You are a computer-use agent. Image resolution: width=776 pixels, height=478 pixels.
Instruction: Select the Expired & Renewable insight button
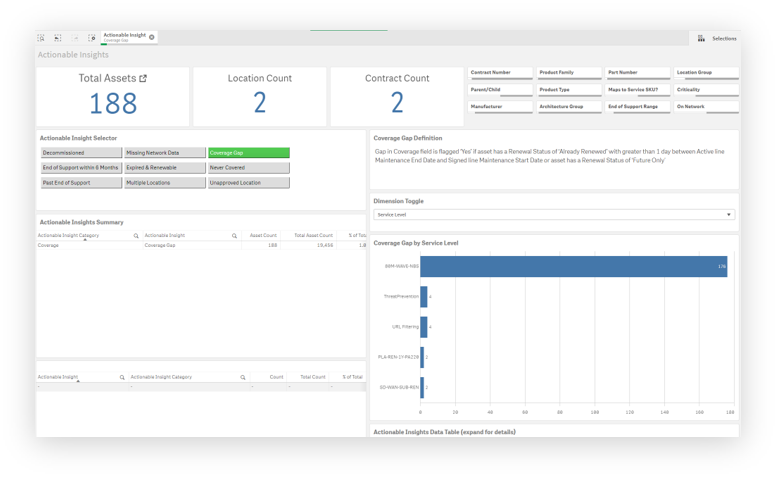(165, 168)
